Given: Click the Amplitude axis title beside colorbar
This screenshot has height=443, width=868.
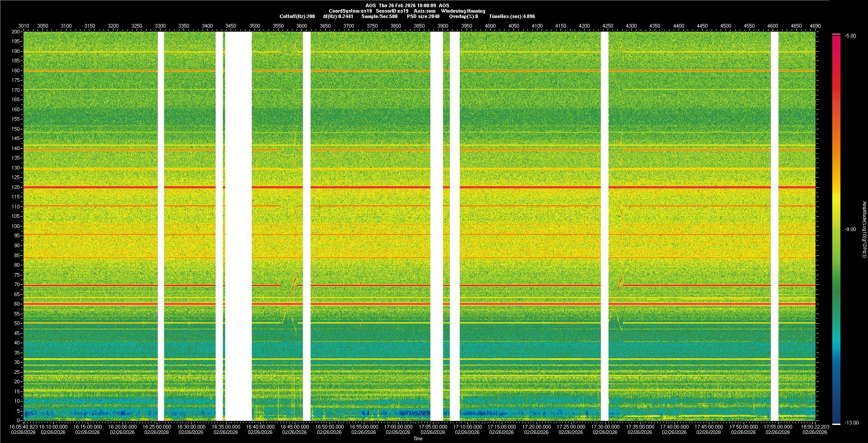Looking at the screenshot, I should tap(863, 230).
